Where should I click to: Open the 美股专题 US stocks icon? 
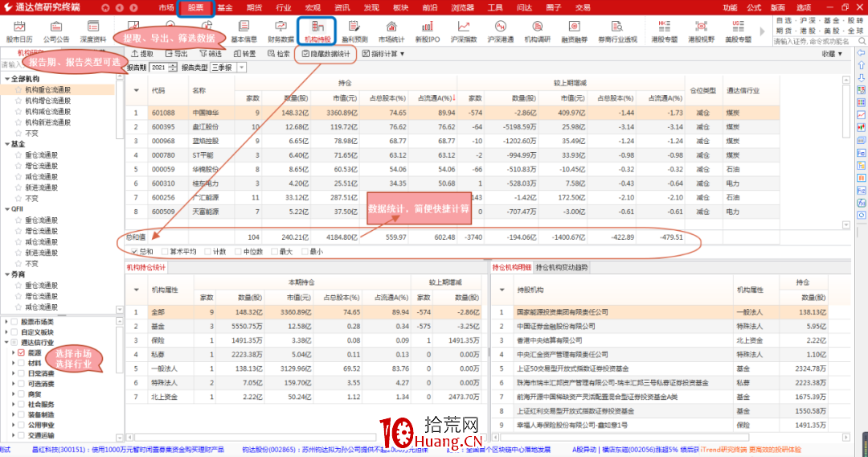(738, 31)
